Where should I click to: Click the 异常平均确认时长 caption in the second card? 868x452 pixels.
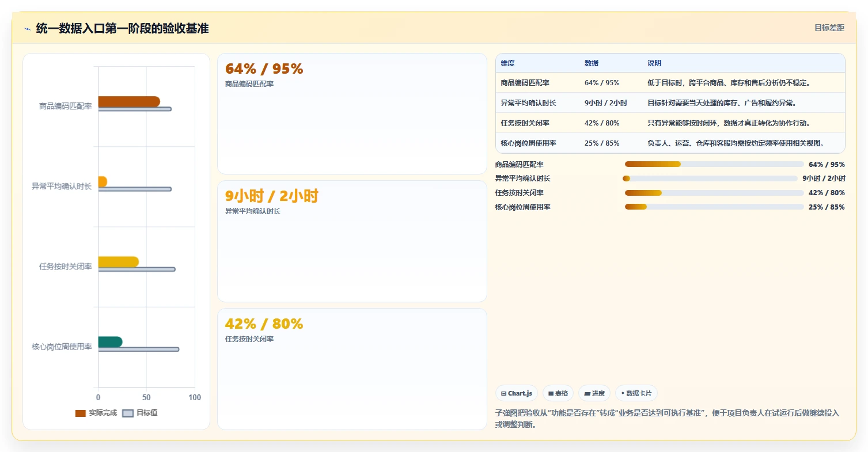point(253,211)
